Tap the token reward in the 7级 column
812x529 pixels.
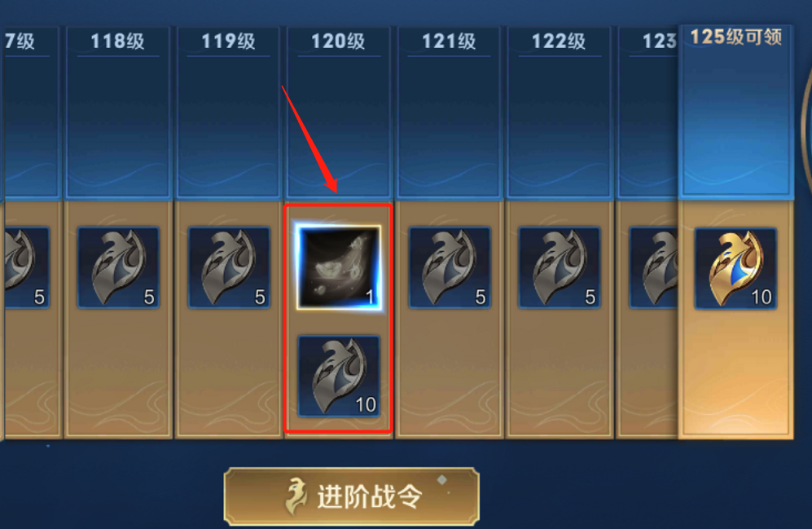[27, 267]
